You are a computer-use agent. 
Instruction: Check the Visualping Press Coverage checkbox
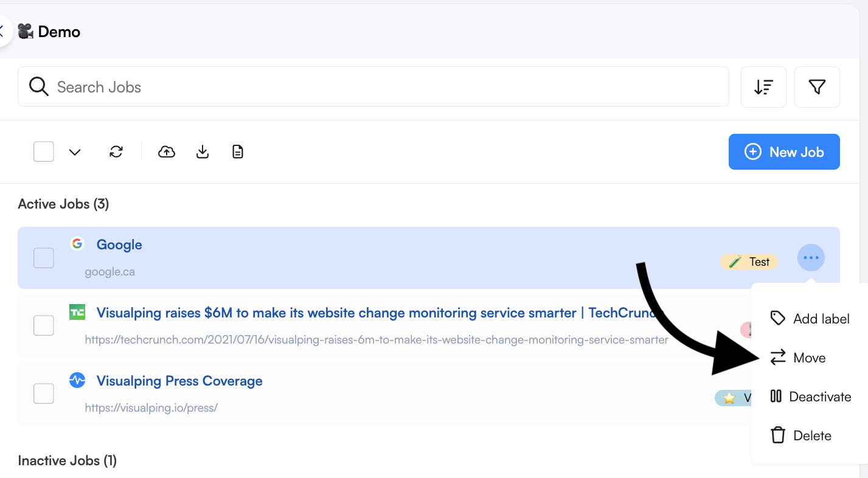[44, 393]
